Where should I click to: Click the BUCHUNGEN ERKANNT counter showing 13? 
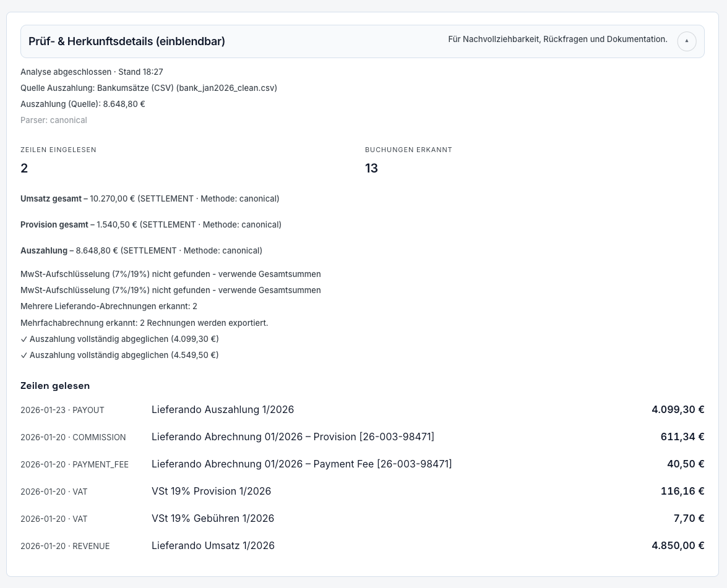[371, 168]
